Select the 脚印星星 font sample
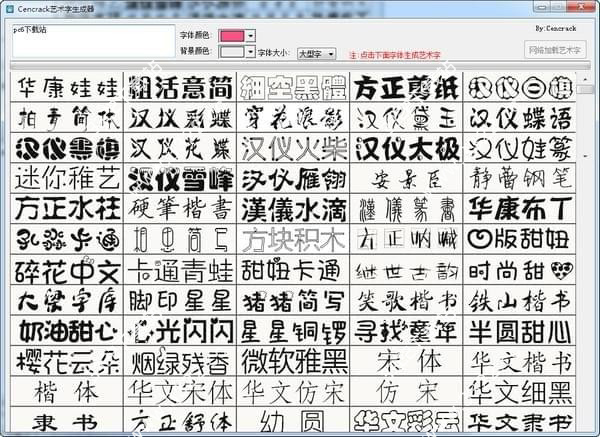The image size is (600, 437). click(x=180, y=300)
